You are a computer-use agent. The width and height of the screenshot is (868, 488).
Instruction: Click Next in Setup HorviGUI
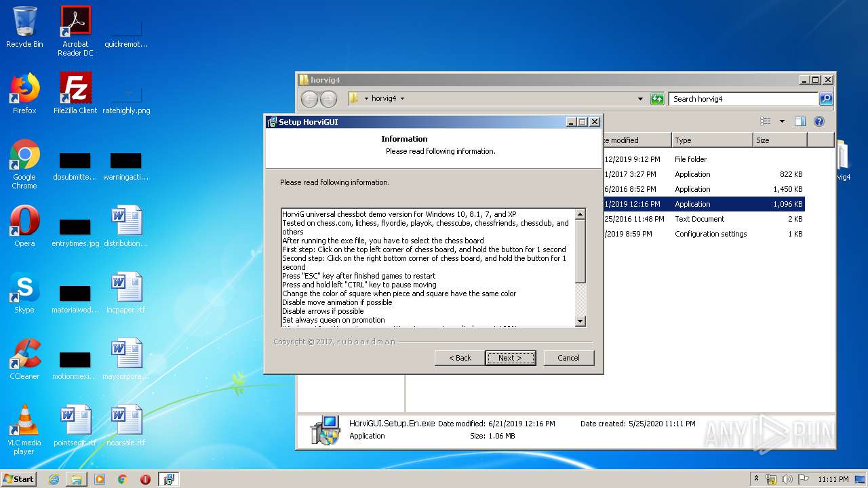click(510, 358)
